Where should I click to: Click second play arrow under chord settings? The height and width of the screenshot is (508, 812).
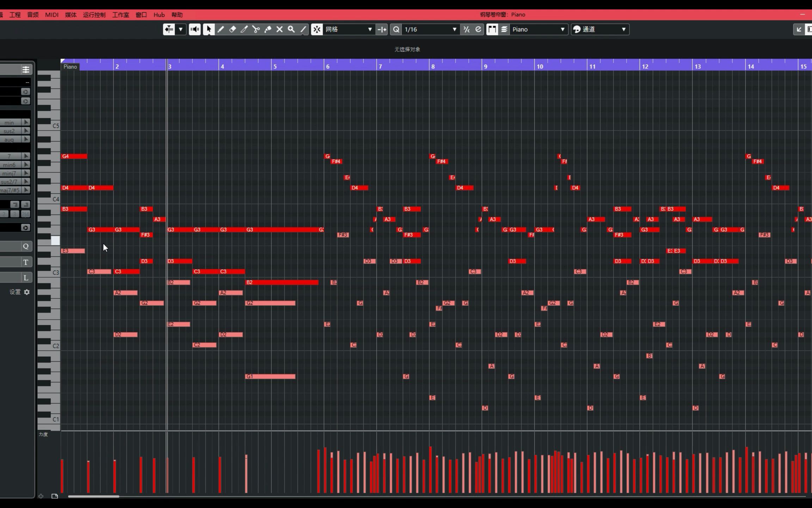25,101
